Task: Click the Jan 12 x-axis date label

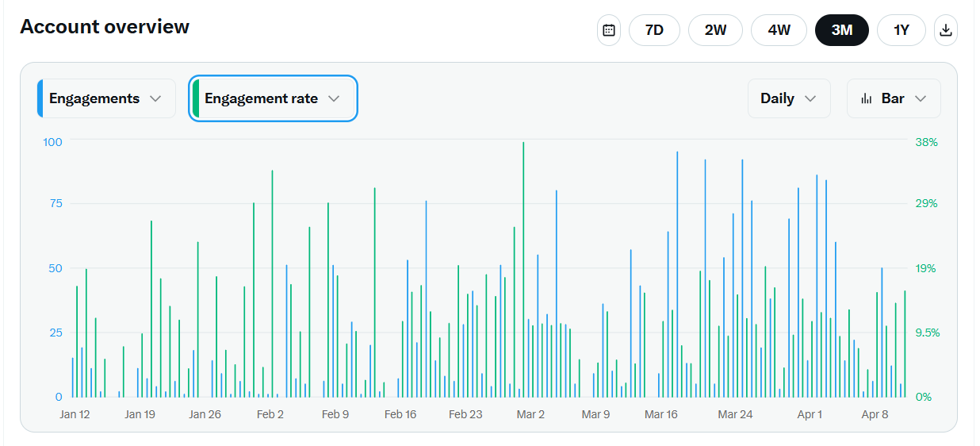Action: (x=75, y=414)
